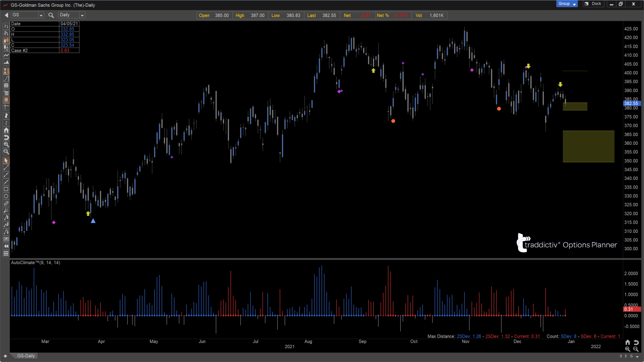Zoom out the time axis, bottom right
Screen dimensions: 644x362
tap(636, 349)
